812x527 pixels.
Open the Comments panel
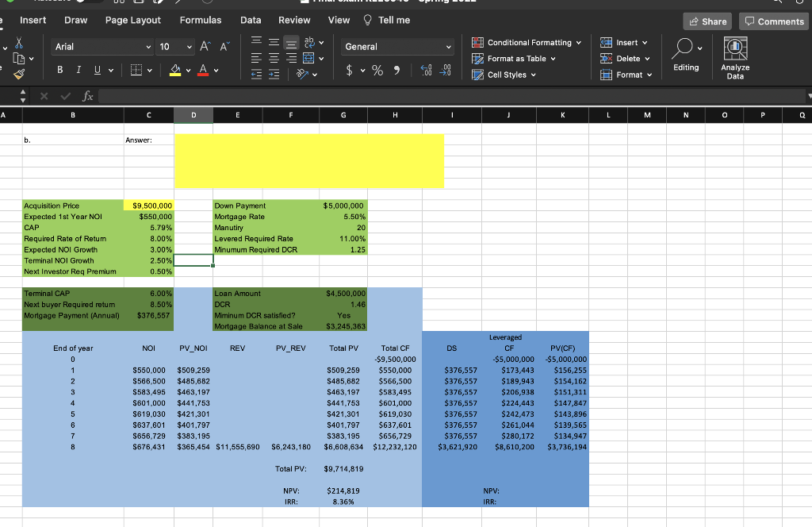click(x=772, y=21)
